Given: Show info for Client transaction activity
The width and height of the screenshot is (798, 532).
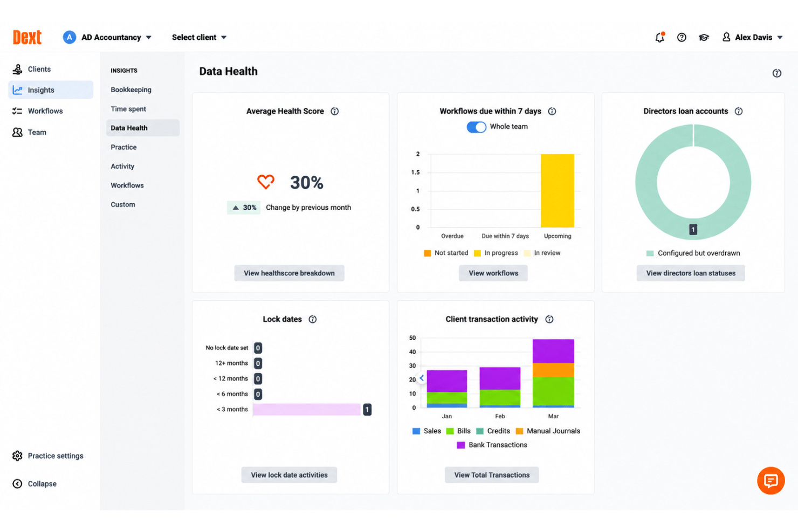Looking at the screenshot, I should [x=549, y=319].
